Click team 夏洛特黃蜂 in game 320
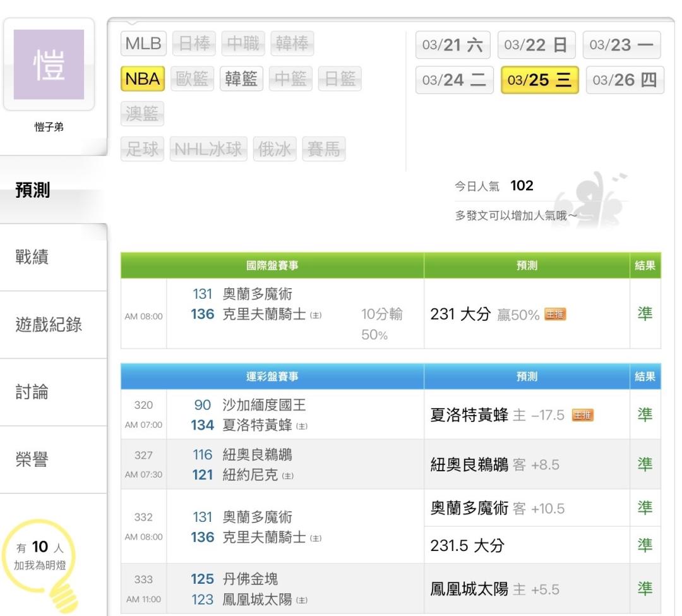682x616 pixels. [x=258, y=425]
